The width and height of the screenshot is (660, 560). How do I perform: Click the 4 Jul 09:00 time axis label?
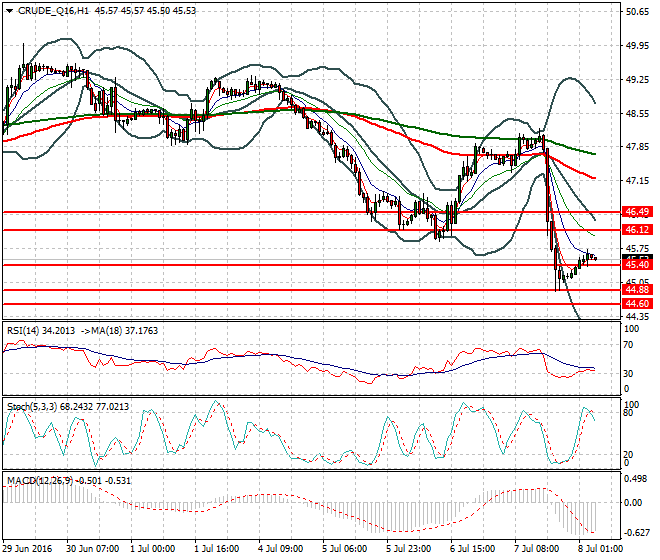pos(282,549)
